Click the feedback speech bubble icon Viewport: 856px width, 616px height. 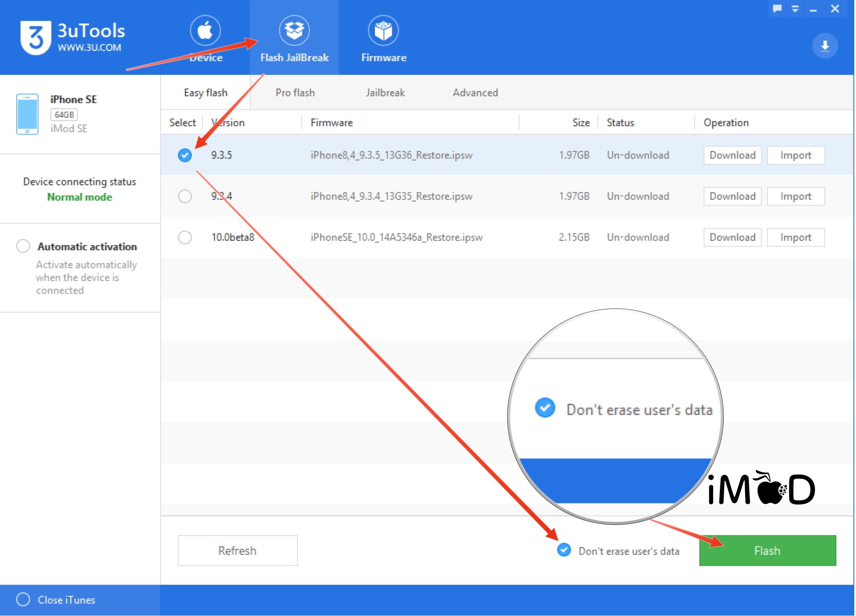777,9
